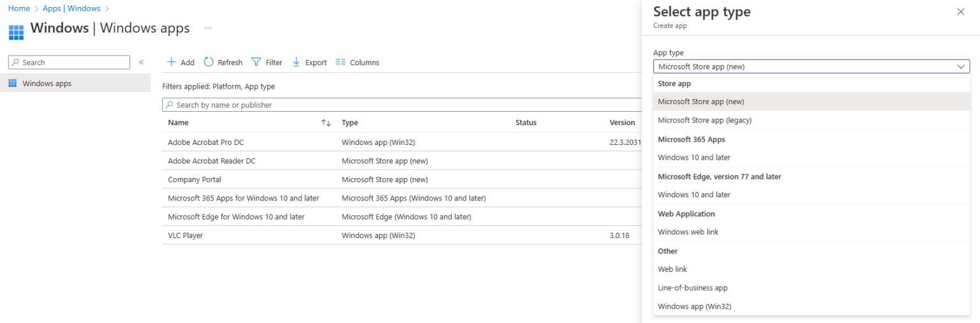Select Windows 10 and later under Microsoft 365 Apps
980x323 pixels.
tap(812, 157)
